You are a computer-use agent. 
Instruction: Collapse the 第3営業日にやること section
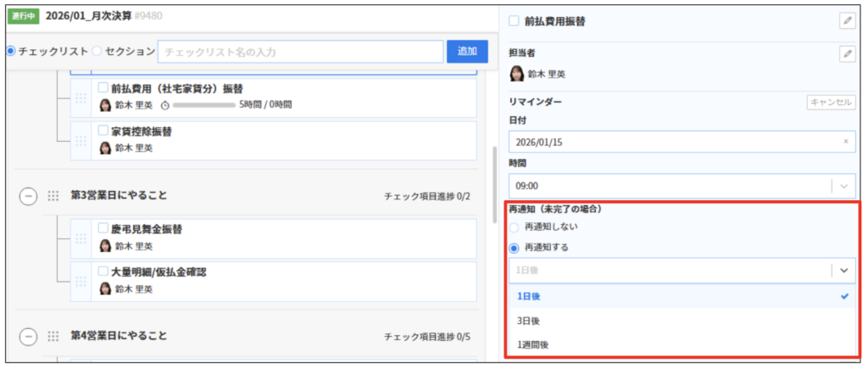28,196
